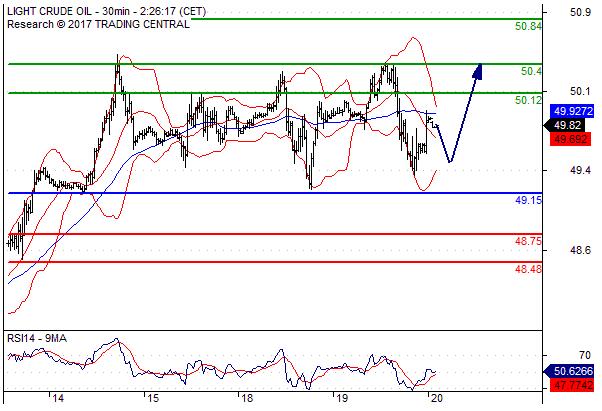
Task: Click the blue 49.15 pivot label
Action: coord(528,200)
